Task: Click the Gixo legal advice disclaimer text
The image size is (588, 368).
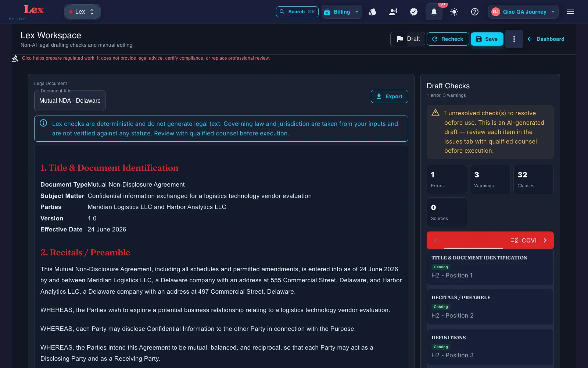Action: [x=146, y=58]
